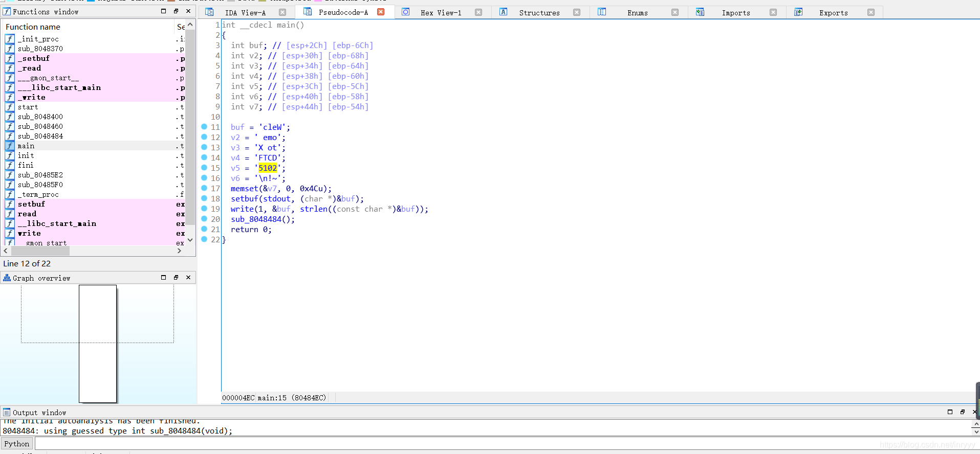Screen dimensions: 980x454
Task: Toggle breakpoint dot on line 17
Action: [204, 188]
